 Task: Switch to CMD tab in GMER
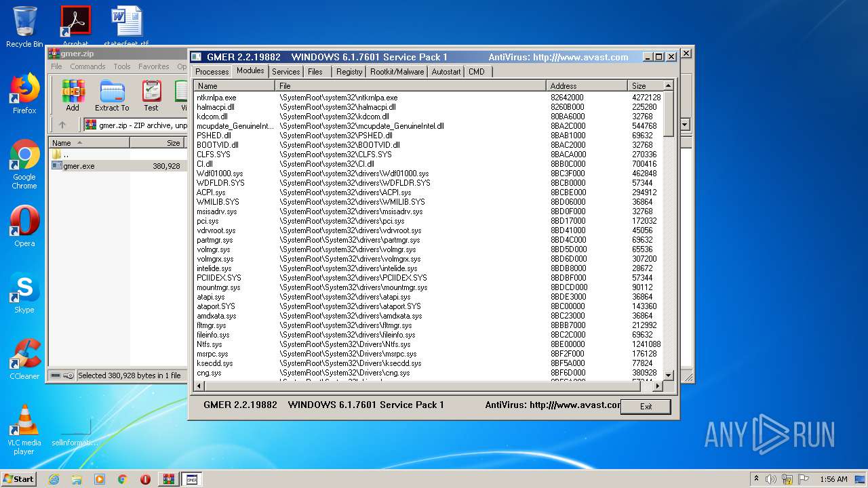(477, 71)
